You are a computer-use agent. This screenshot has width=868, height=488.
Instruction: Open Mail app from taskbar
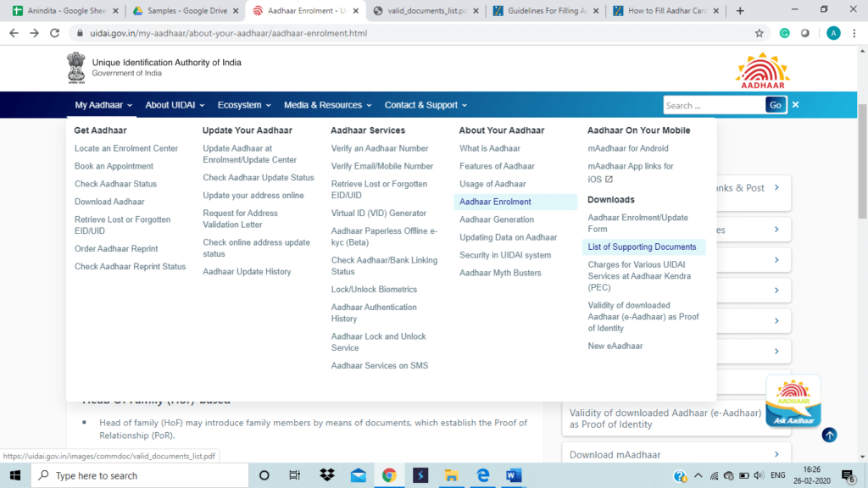point(359,475)
